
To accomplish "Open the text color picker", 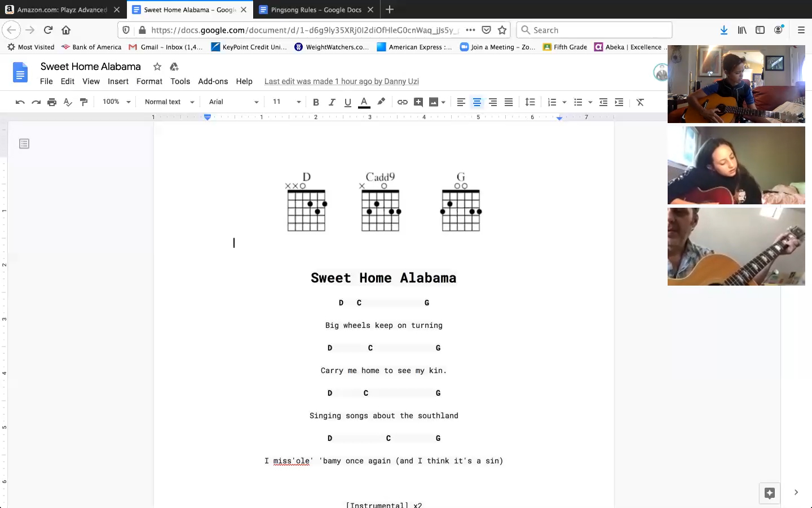I will (364, 102).
